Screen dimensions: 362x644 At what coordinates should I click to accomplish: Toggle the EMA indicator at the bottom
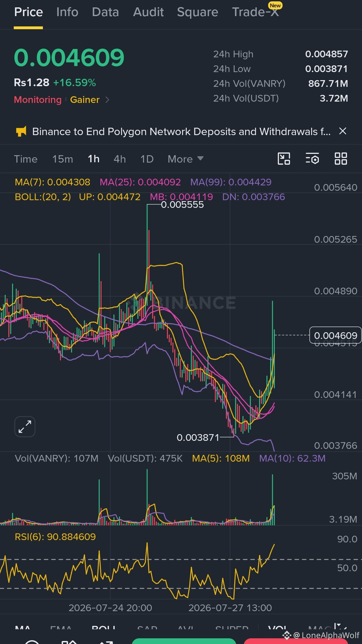pyautogui.click(x=61, y=628)
